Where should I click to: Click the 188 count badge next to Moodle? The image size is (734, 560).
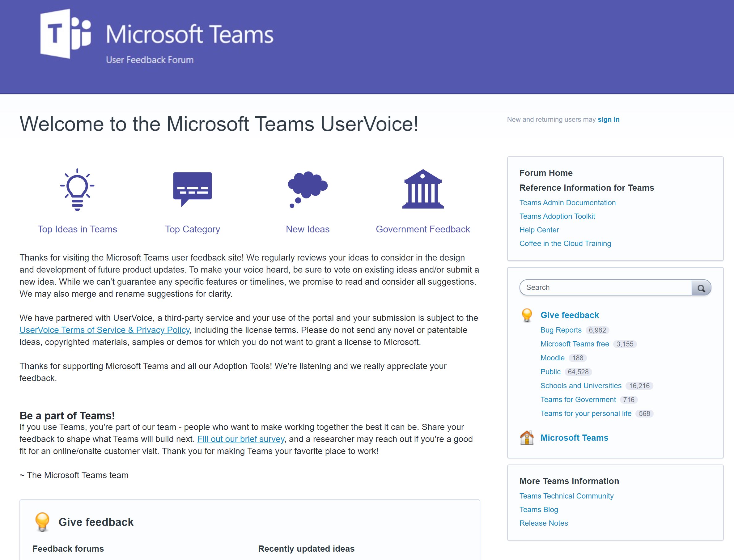pos(578,358)
